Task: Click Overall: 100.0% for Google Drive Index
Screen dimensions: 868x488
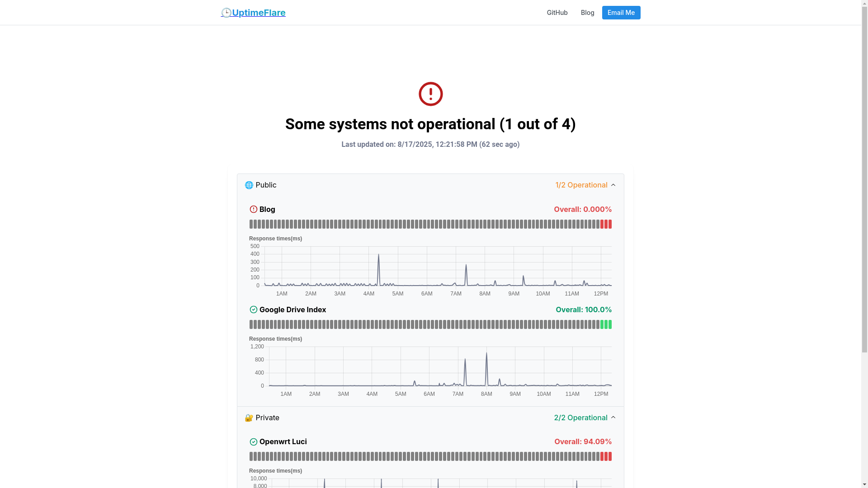Action: (x=584, y=310)
